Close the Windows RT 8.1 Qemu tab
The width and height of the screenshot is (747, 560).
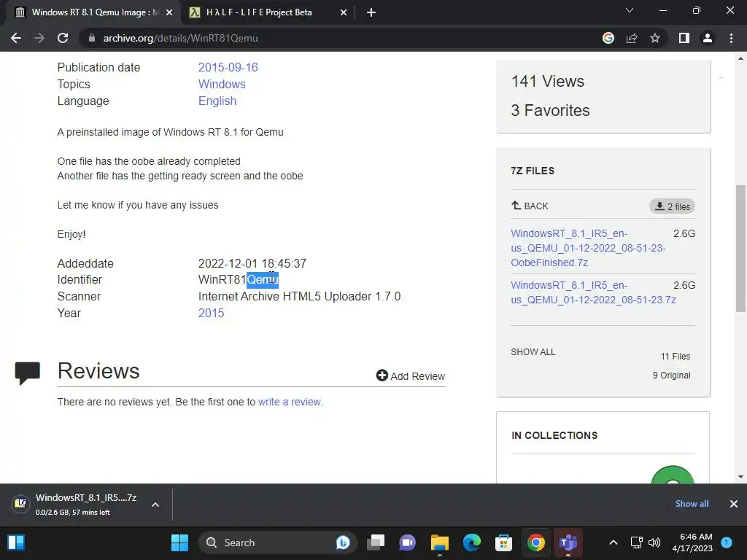coord(169,13)
